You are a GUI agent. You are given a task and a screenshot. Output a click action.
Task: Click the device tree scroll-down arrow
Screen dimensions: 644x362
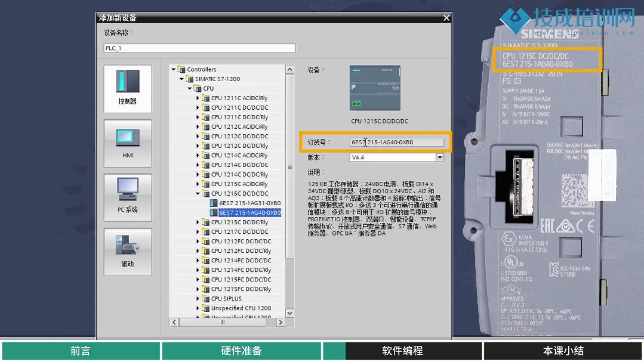point(289,313)
